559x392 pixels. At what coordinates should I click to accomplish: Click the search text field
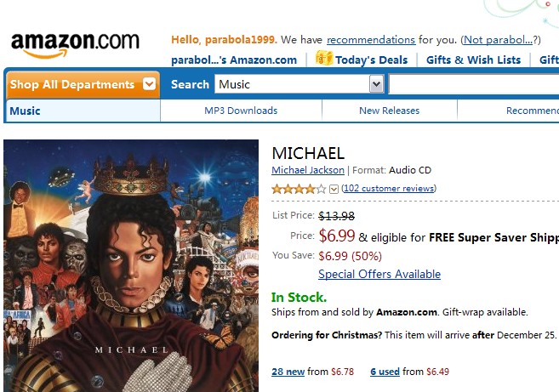(473, 84)
